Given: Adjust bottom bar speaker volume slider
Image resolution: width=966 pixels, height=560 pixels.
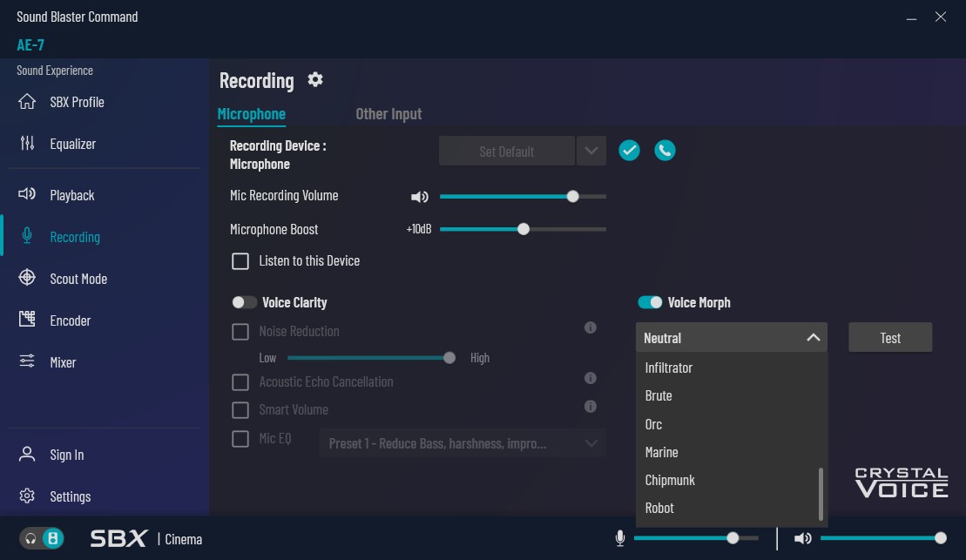Looking at the screenshot, I should (883, 538).
